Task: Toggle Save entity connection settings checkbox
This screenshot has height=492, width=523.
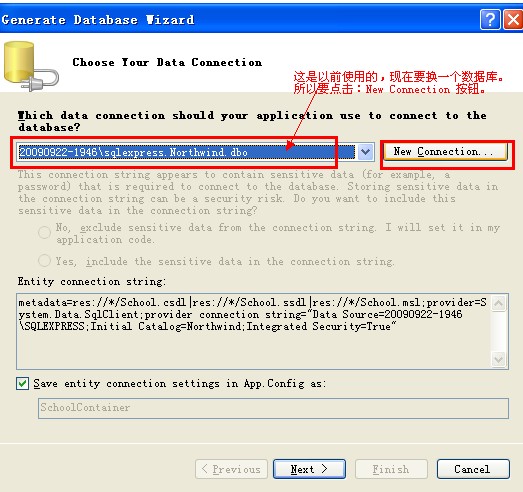Action: [x=23, y=384]
